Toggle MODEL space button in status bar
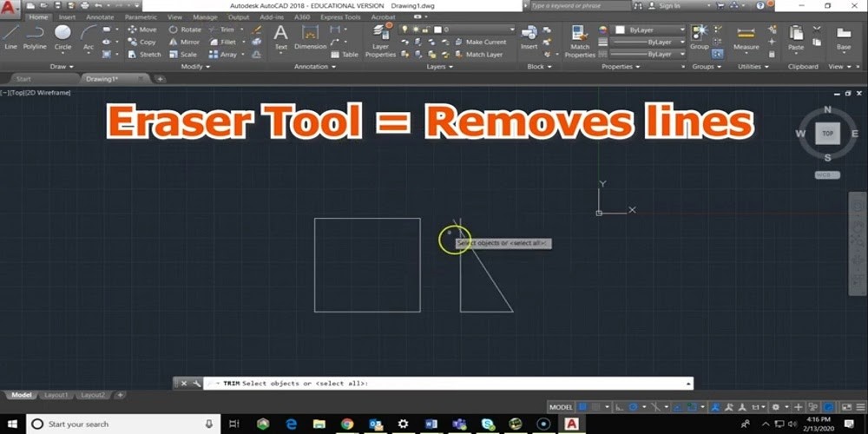The image size is (868, 434). pyautogui.click(x=561, y=407)
